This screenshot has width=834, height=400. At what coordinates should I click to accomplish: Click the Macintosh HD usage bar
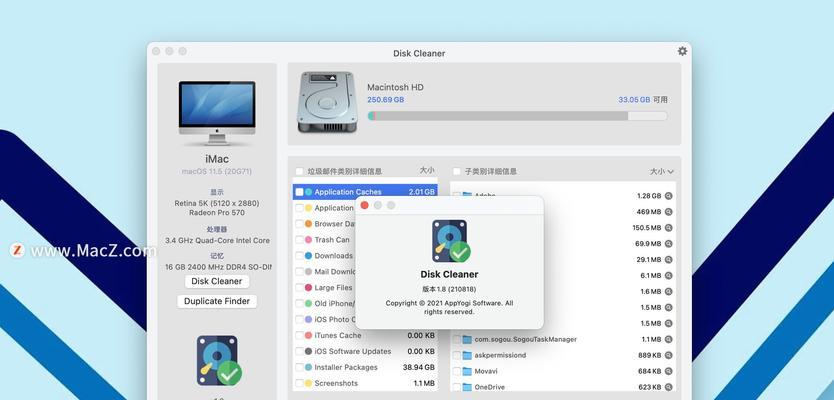pyautogui.click(x=517, y=116)
